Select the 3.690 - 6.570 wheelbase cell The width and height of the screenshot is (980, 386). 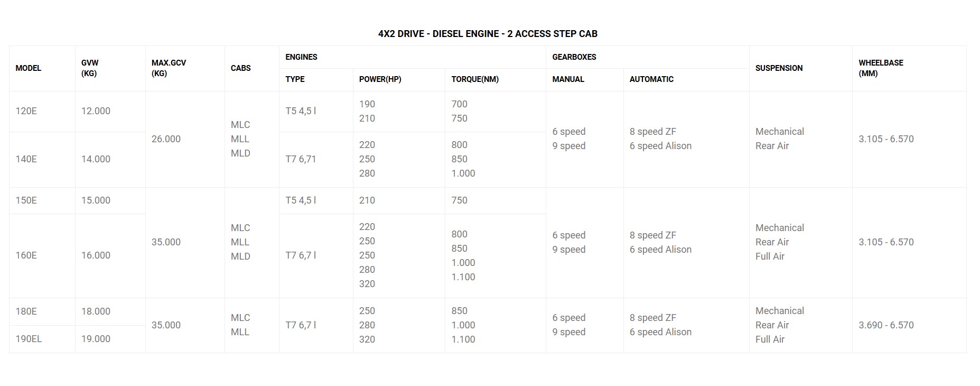886,325
